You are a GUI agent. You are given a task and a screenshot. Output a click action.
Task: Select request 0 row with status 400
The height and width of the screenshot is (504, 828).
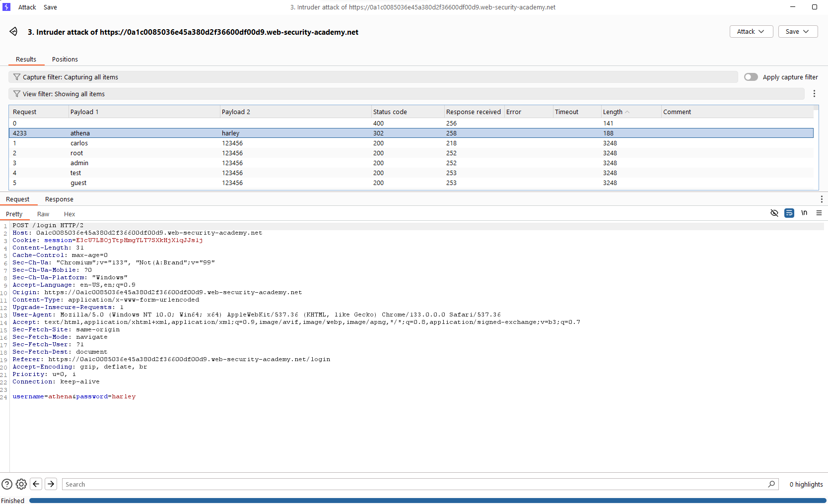(411, 123)
